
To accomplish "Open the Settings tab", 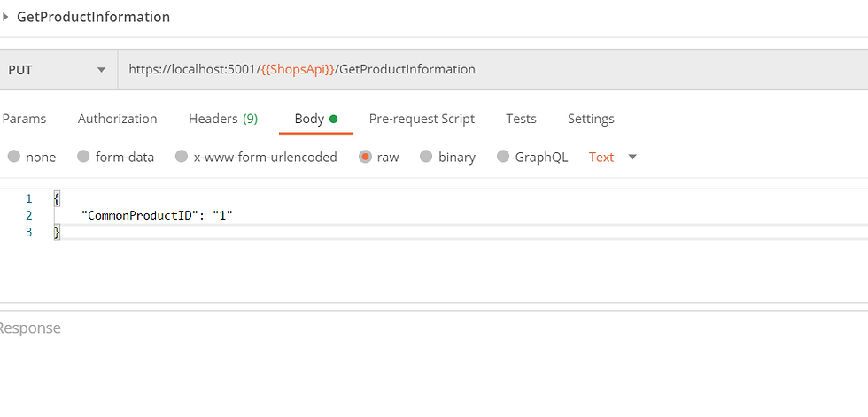I will [591, 119].
